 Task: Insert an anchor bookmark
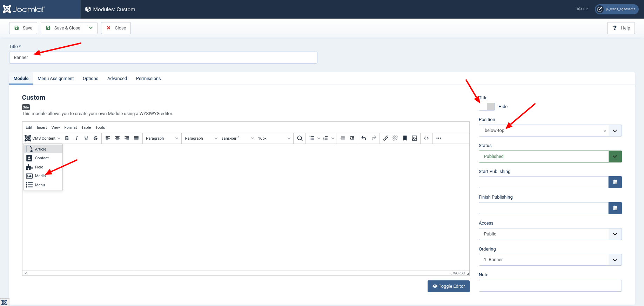click(405, 138)
